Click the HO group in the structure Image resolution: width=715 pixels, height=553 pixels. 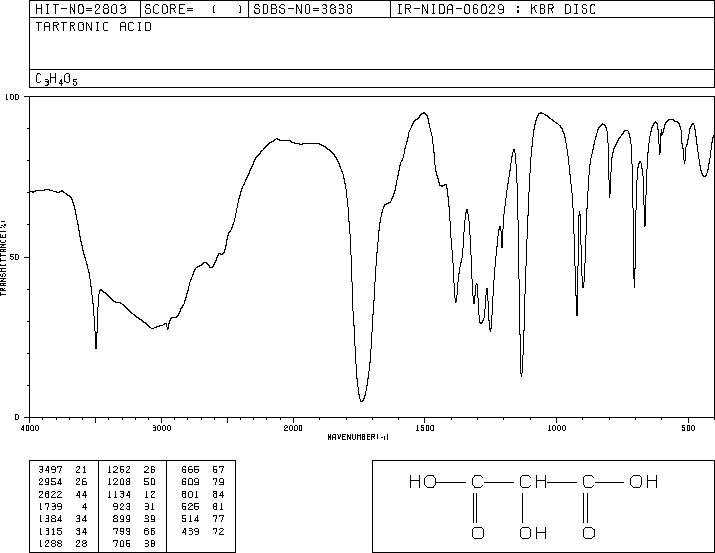pyautogui.click(x=423, y=481)
